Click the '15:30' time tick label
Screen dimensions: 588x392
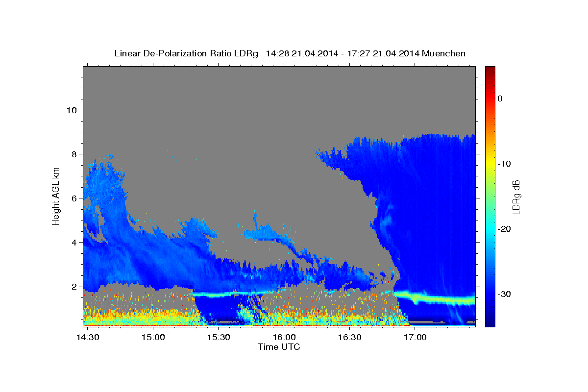219,338
